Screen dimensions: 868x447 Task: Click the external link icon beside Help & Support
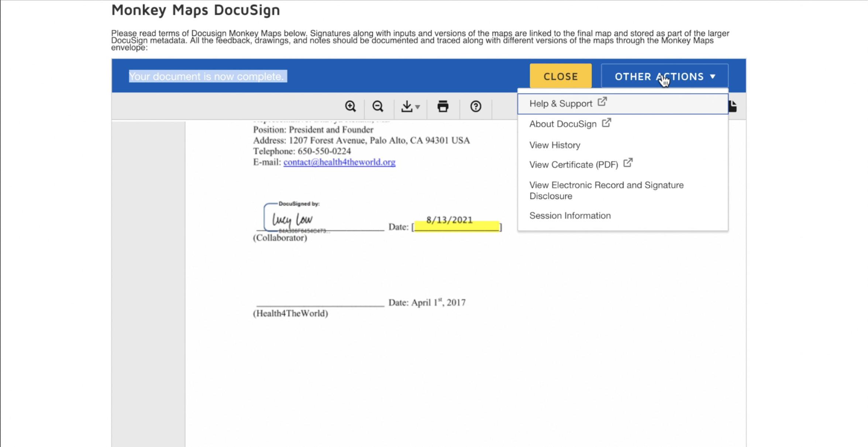click(602, 102)
